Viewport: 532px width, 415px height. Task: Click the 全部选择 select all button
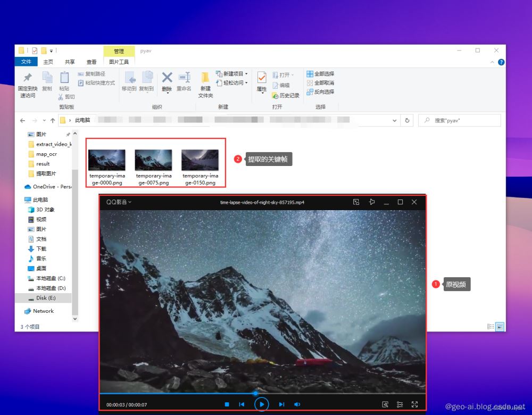(320, 73)
